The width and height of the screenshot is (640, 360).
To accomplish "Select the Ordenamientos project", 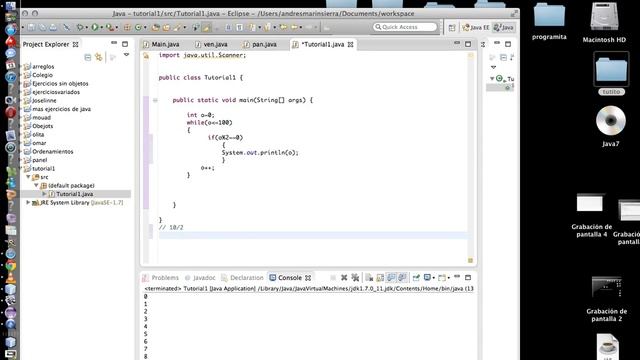I will (x=49, y=151).
